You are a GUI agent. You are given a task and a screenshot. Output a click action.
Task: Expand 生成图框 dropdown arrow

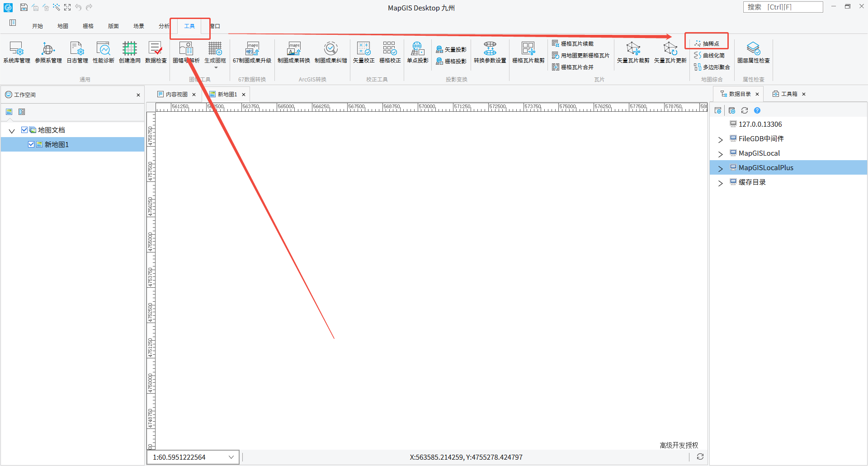216,67
